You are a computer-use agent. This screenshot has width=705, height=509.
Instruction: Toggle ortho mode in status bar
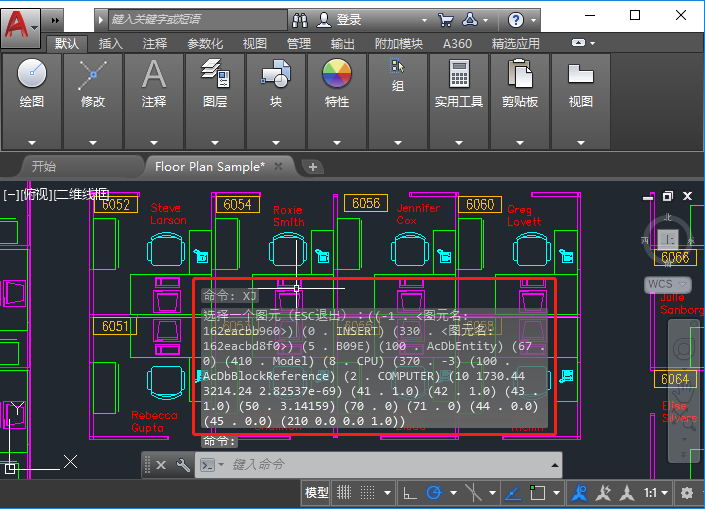(410, 493)
